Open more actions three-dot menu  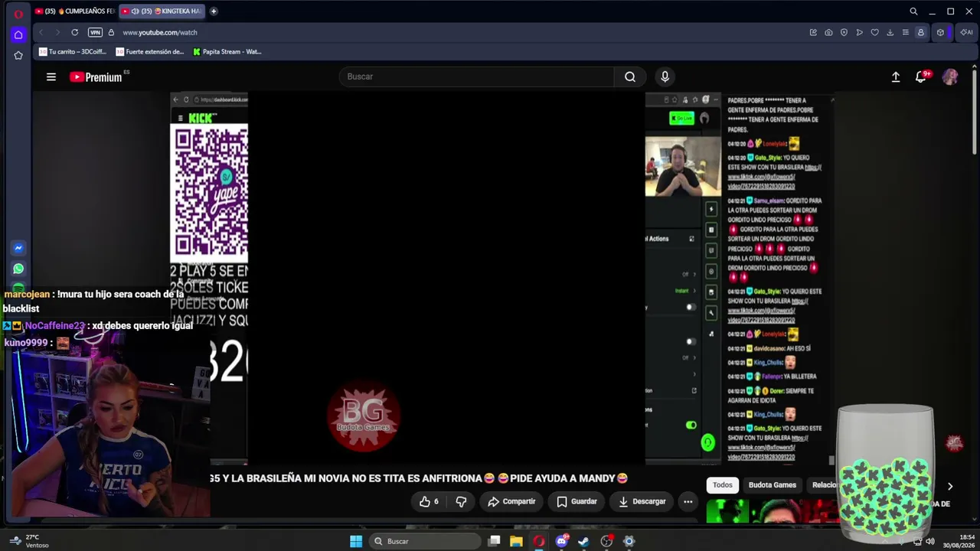click(x=688, y=501)
